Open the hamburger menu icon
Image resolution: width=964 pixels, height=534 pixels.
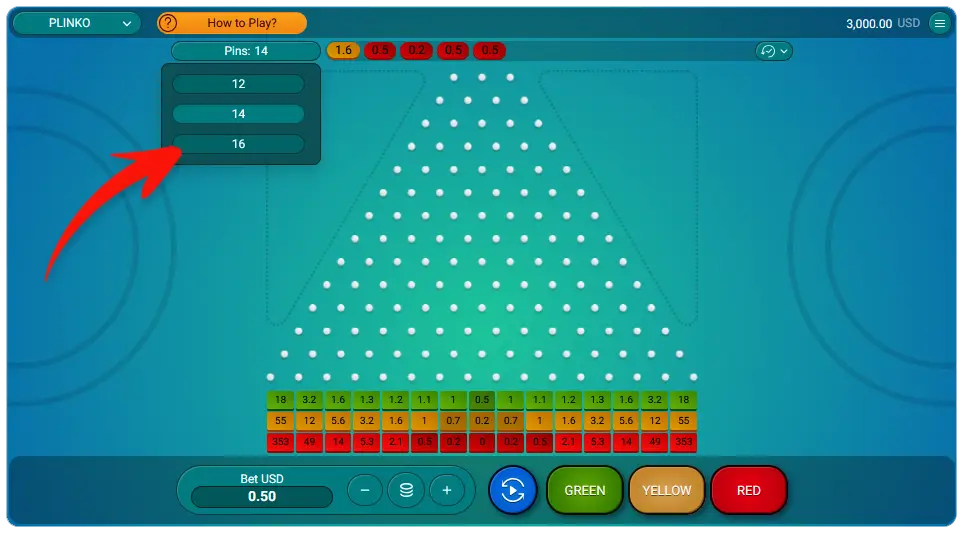tap(939, 23)
